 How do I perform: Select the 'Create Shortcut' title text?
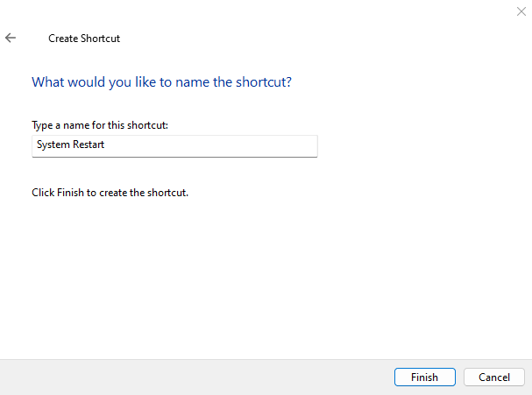pos(84,39)
